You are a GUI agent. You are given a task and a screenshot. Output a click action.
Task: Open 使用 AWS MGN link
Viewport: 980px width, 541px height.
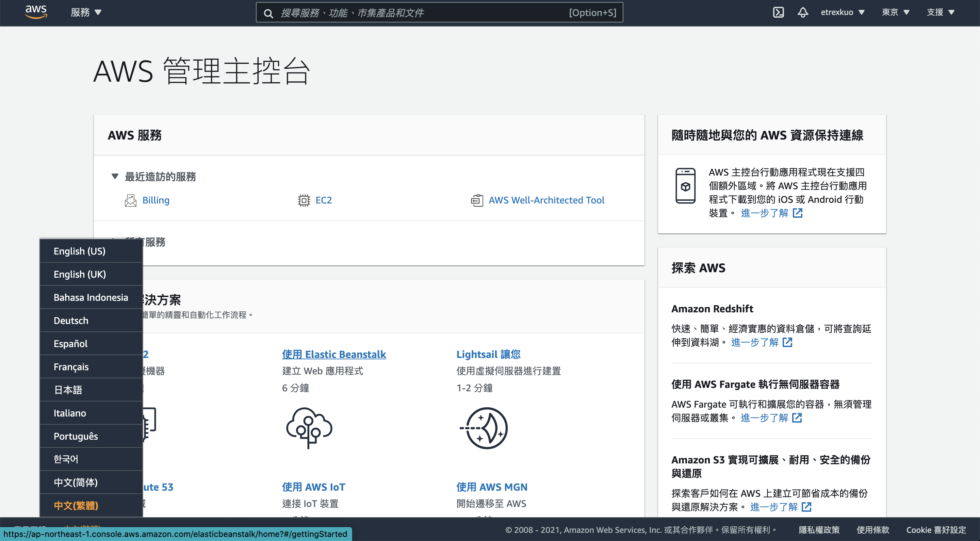pyautogui.click(x=492, y=487)
